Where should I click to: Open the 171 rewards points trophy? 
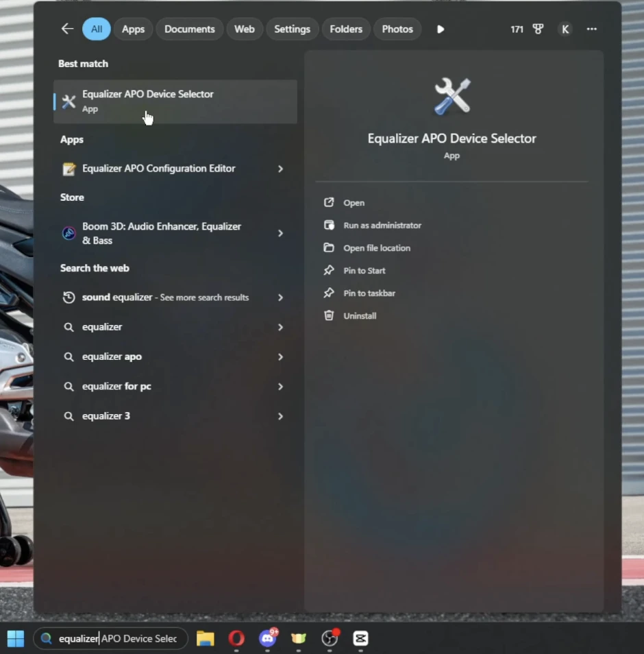tap(528, 29)
